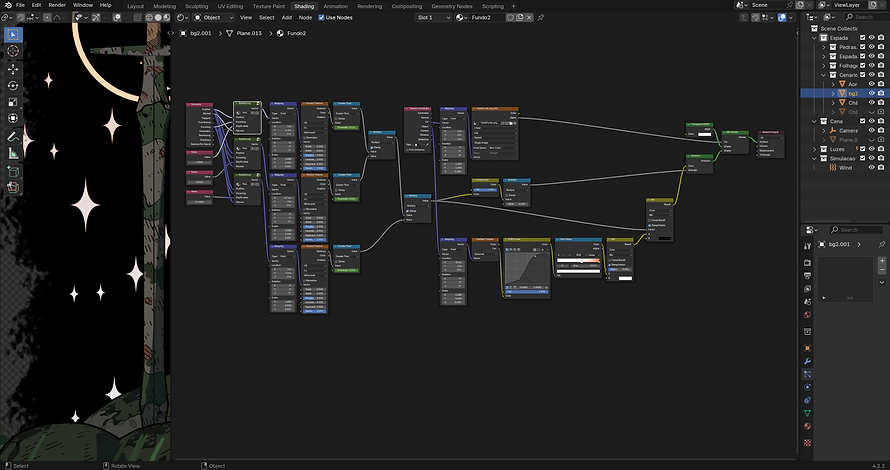Open the Output properties tab
The width and height of the screenshot is (890, 470).
tap(807, 275)
